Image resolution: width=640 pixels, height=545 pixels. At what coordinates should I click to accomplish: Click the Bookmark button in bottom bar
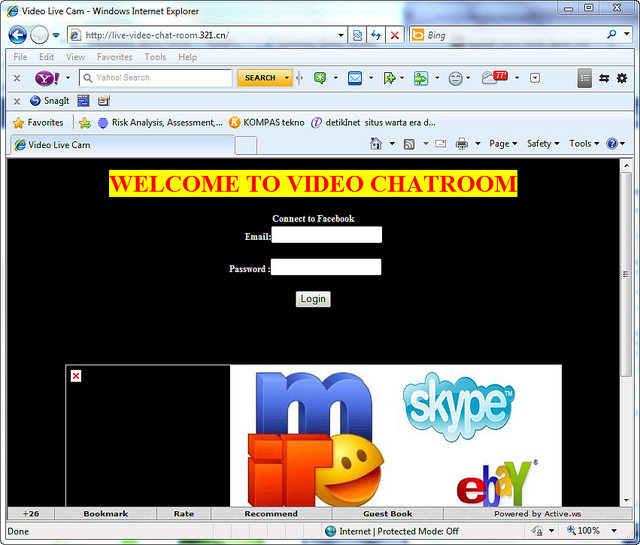(x=106, y=514)
